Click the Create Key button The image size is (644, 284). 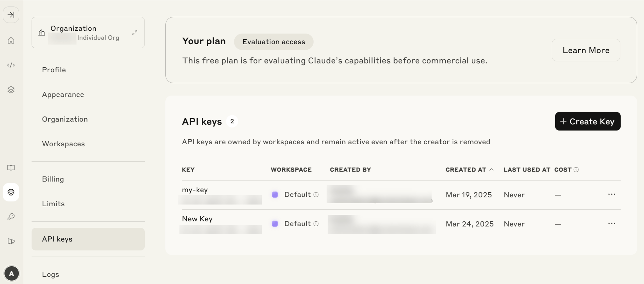click(588, 121)
